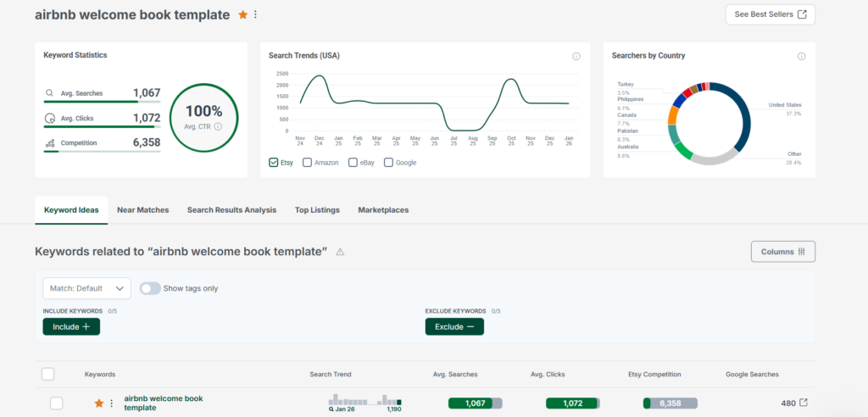
Task: Open the Google Searches external link icon
Action: click(804, 403)
